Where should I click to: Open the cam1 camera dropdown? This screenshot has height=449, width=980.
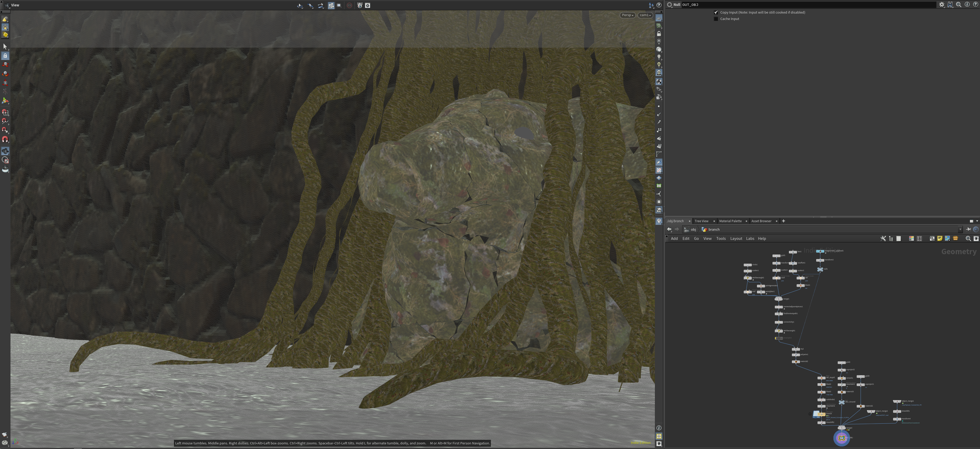pyautogui.click(x=645, y=15)
